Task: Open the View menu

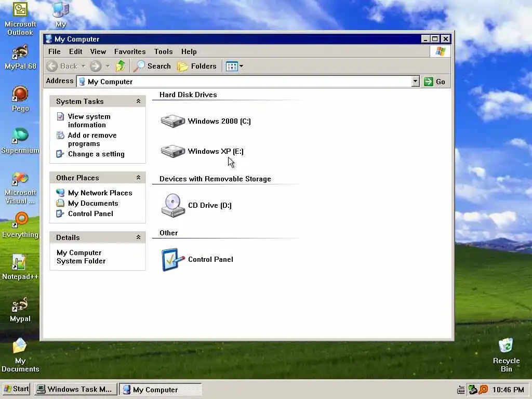Action: [98, 51]
